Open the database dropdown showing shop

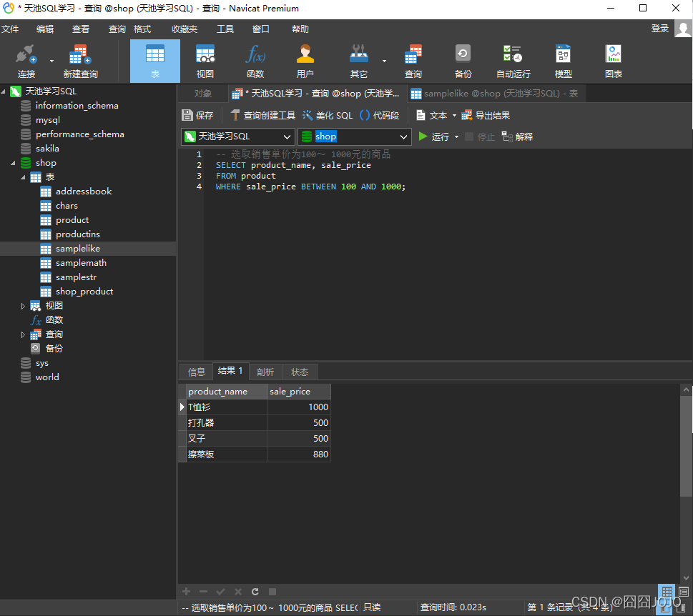(x=355, y=136)
